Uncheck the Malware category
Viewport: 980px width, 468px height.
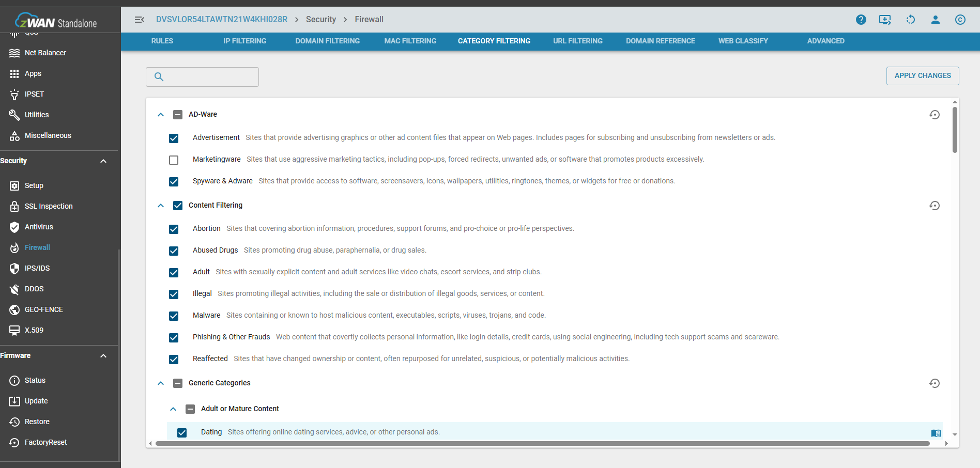click(x=174, y=316)
